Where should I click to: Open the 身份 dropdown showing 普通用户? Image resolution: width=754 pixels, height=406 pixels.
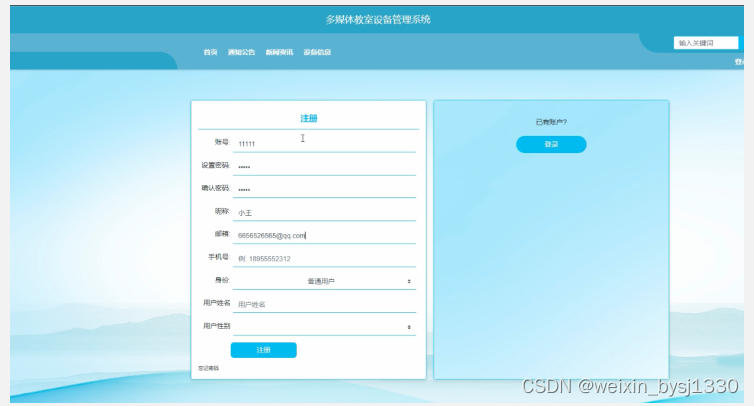[x=324, y=281]
